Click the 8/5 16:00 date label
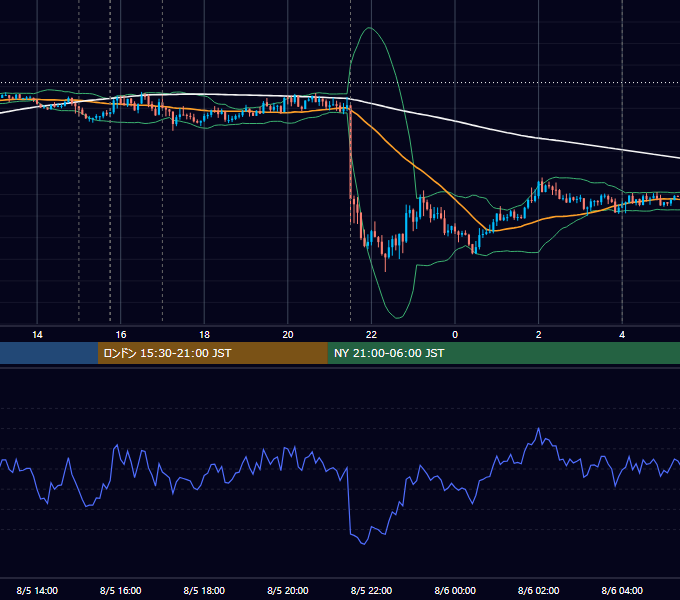Viewport: 680px width, 600px height. coord(121,590)
